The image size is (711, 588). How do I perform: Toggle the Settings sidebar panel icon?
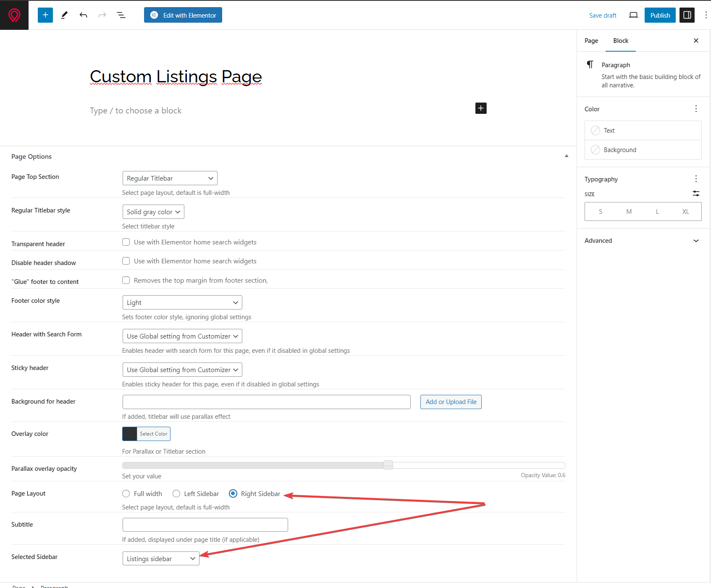687,15
